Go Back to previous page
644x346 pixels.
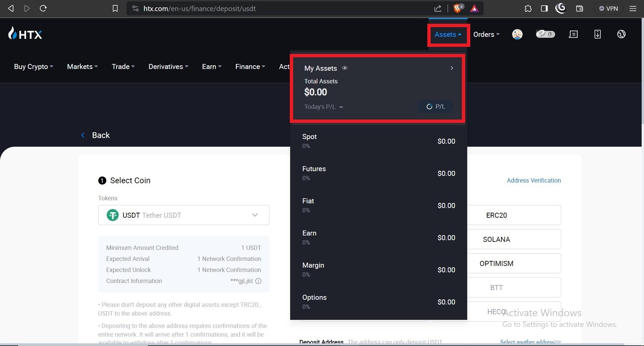point(96,135)
